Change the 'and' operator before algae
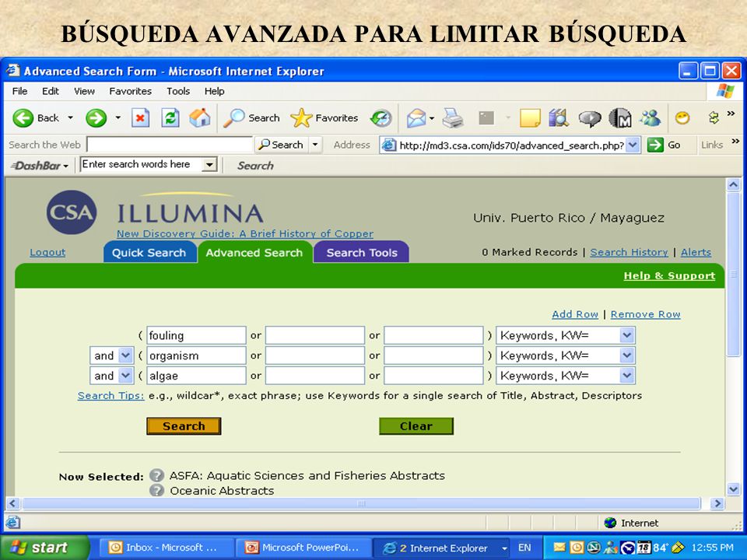 tap(111, 376)
